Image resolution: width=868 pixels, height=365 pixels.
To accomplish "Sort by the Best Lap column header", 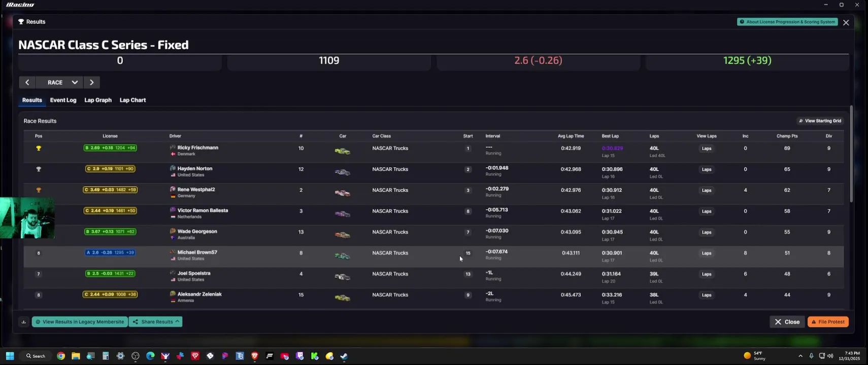I will click(x=610, y=136).
